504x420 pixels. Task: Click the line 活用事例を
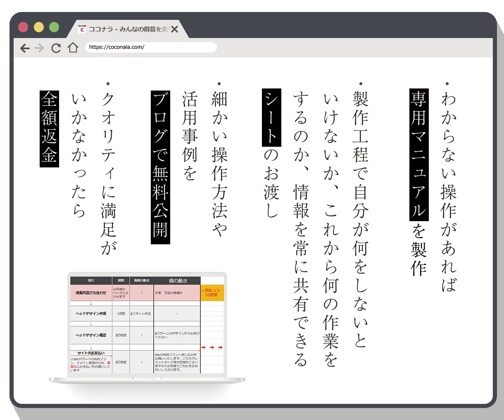190,136
